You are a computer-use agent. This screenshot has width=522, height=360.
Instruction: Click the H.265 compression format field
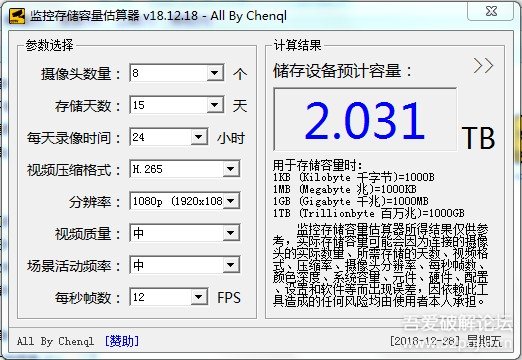(x=184, y=169)
